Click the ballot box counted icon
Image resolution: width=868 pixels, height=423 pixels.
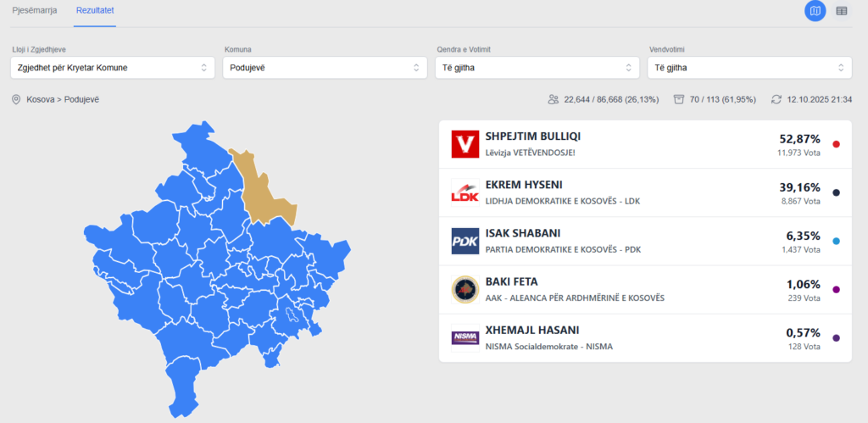(678, 100)
